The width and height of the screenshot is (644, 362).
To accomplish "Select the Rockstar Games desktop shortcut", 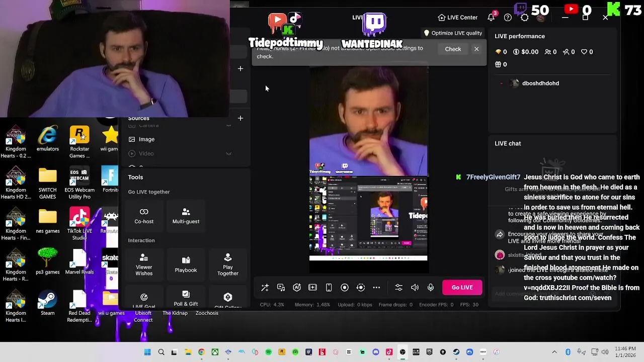I will pos(79,142).
